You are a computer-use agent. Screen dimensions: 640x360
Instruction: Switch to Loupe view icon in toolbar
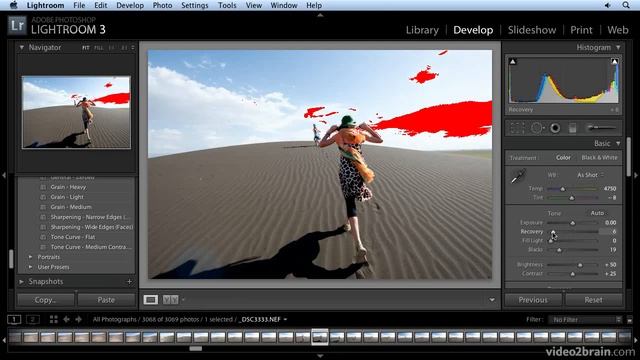click(x=151, y=300)
